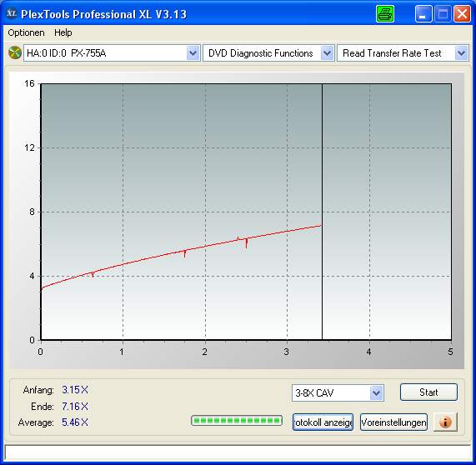Screen dimensions: 476x465
Task: Expand the DVD Diagnostic Functions dropdown
Action: coord(328,53)
